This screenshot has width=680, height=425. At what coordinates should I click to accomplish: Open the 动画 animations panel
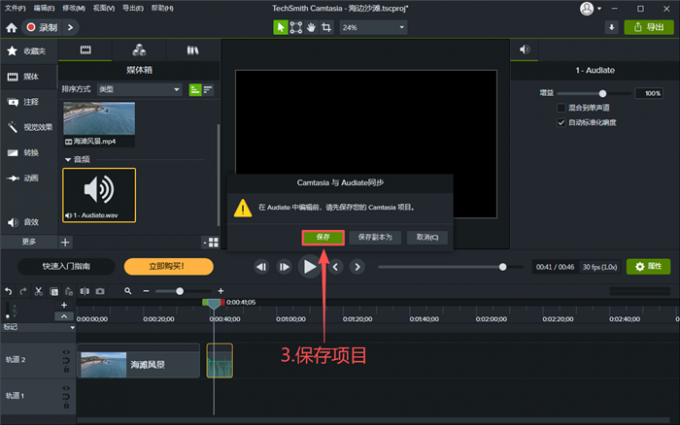point(29,178)
